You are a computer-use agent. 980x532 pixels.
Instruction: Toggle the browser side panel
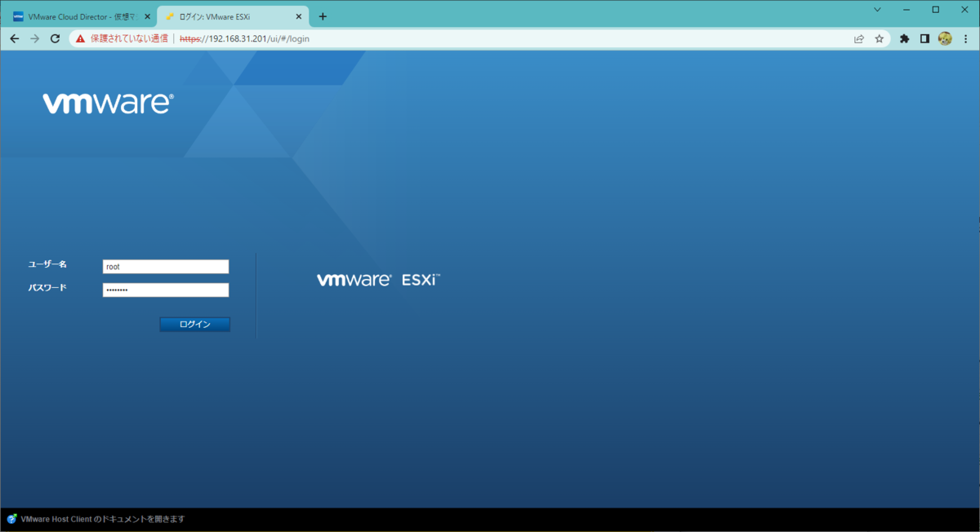924,38
